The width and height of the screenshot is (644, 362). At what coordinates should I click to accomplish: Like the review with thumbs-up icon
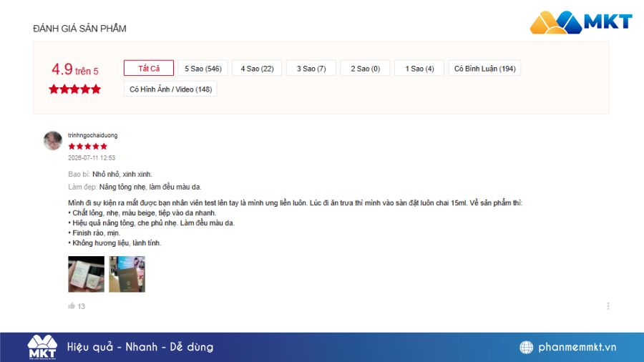[x=72, y=305]
